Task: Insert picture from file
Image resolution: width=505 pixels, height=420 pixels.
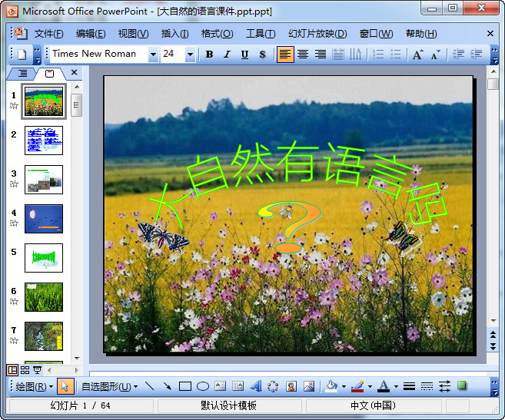Action: click(x=309, y=386)
